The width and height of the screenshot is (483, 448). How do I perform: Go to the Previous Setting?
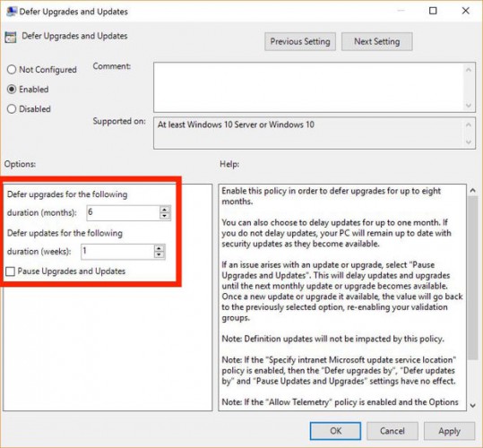(x=300, y=41)
